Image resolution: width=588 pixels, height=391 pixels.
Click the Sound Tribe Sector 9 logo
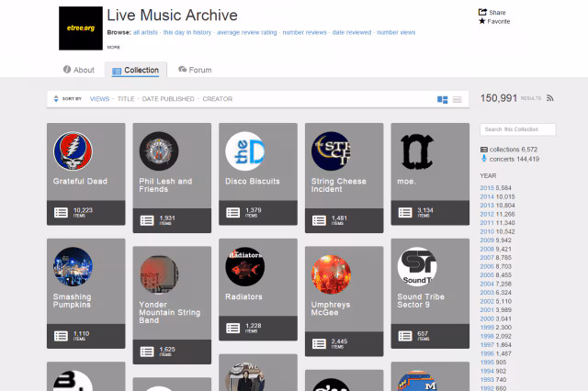coord(417,267)
